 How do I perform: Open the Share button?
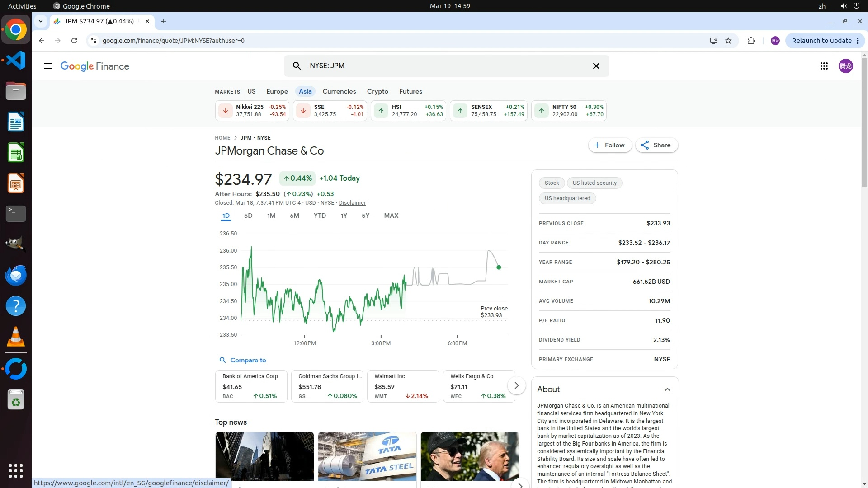click(x=656, y=145)
